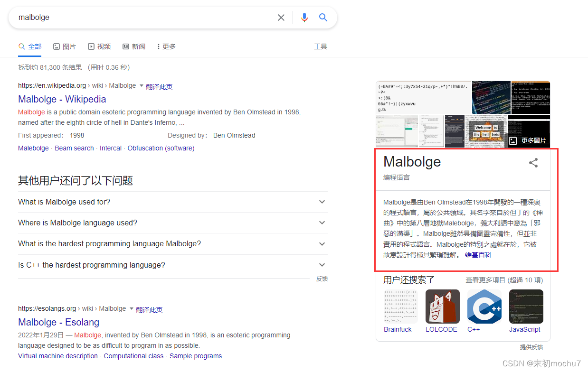Share the Malbolge knowledge panel

coord(533,162)
